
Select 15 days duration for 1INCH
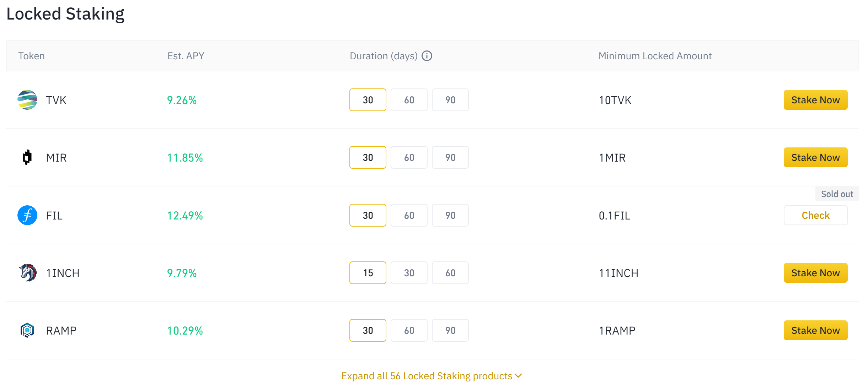point(368,273)
